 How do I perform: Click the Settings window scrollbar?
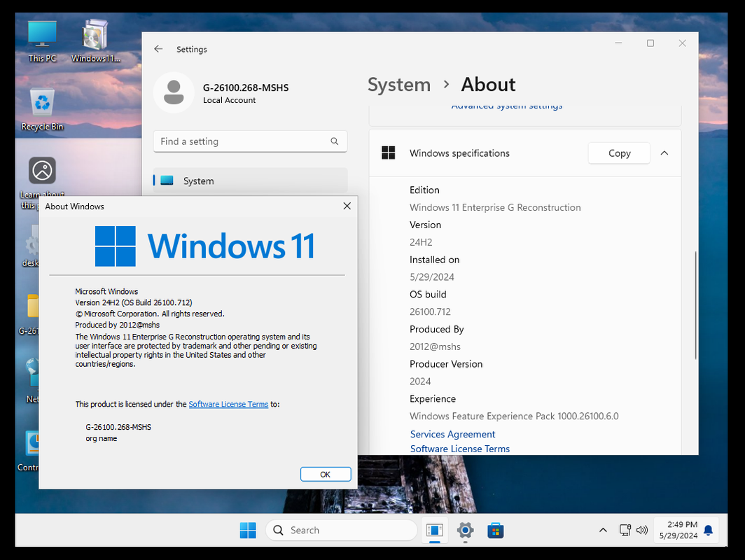point(695,305)
